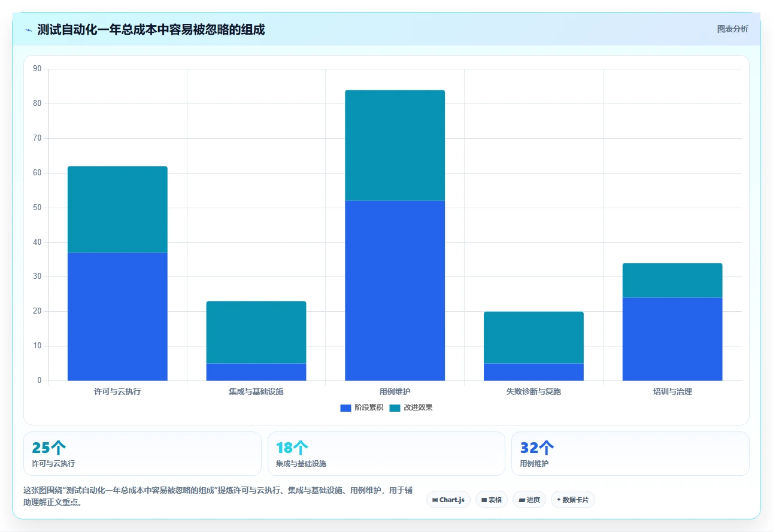Click the icon in the Chart.js tag
Screen dimensions: 773x532
435,500
